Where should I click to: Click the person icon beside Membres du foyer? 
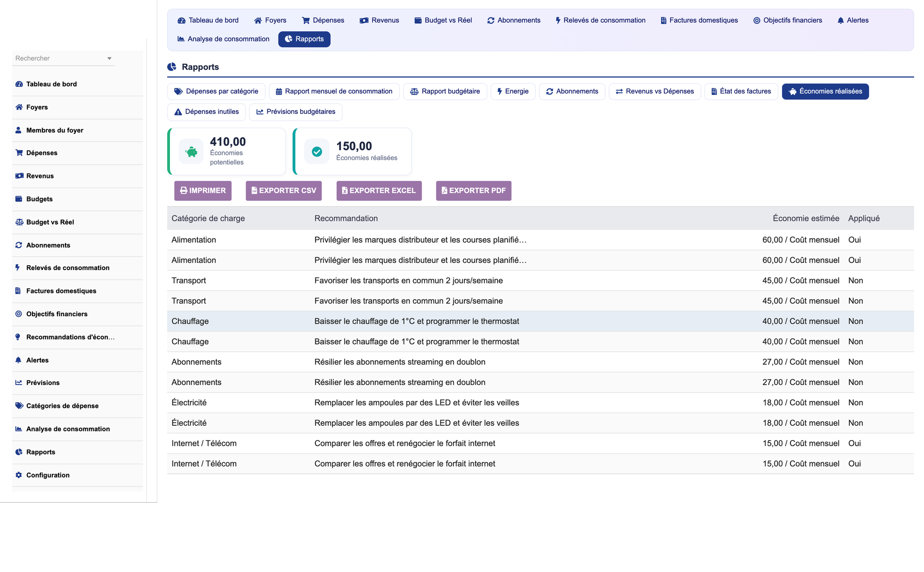[x=19, y=130]
